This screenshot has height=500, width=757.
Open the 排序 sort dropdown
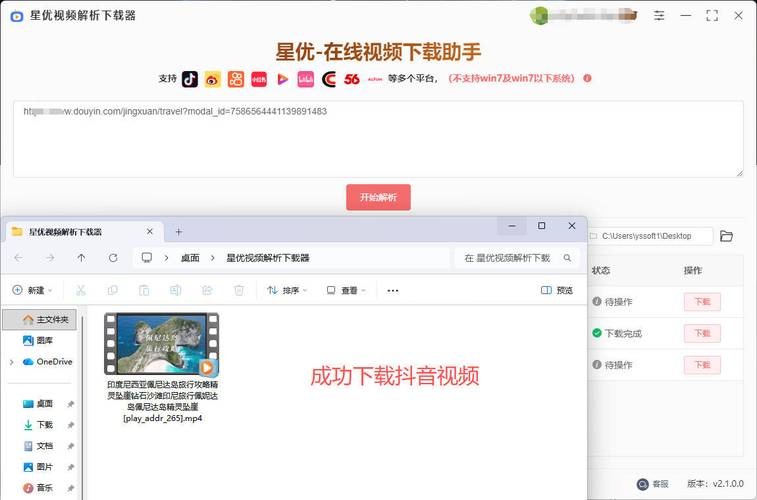pyautogui.click(x=287, y=290)
